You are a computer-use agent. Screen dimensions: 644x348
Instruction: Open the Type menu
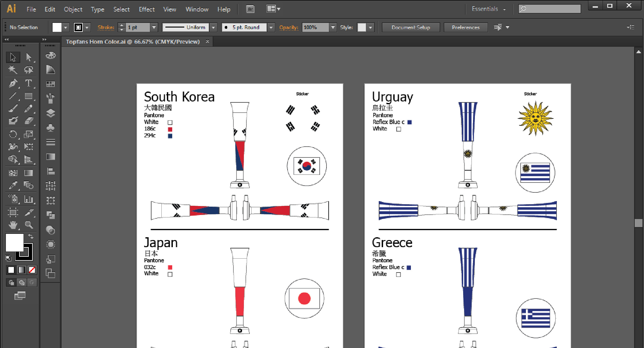(x=97, y=9)
